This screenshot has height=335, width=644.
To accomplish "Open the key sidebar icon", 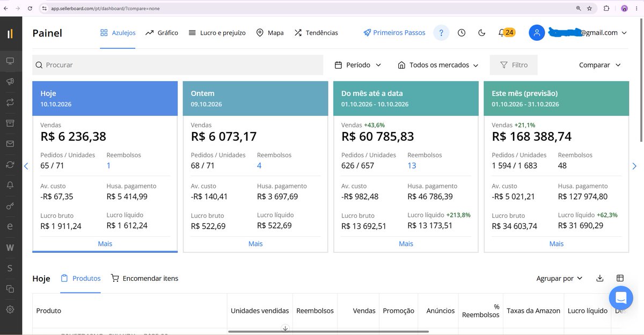I will click(10, 206).
